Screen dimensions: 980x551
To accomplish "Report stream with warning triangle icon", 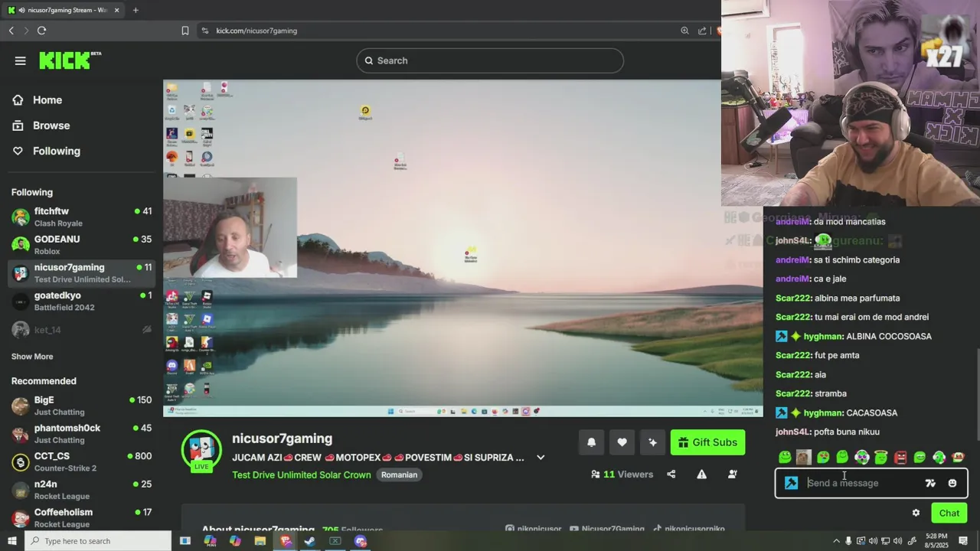I will coord(701,474).
